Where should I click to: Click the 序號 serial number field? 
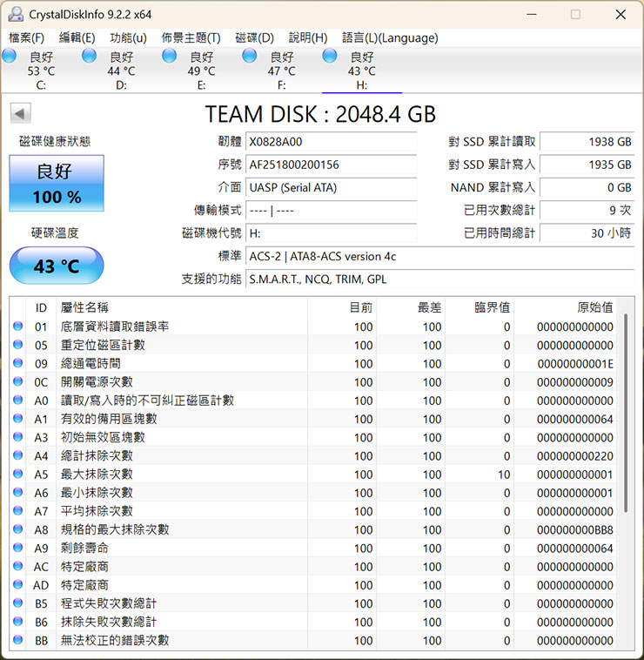[x=331, y=165]
